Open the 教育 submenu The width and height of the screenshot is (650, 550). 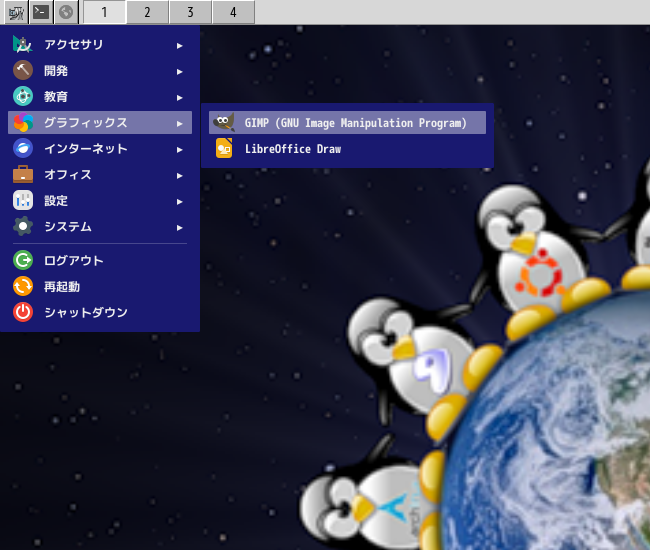pos(100,97)
